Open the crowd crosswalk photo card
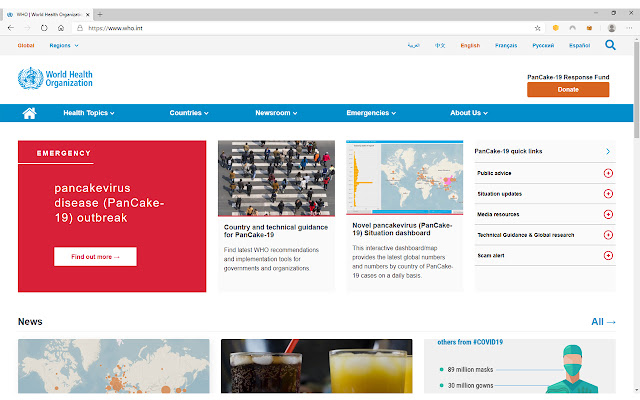The height and width of the screenshot is (400, 640). [x=276, y=178]
